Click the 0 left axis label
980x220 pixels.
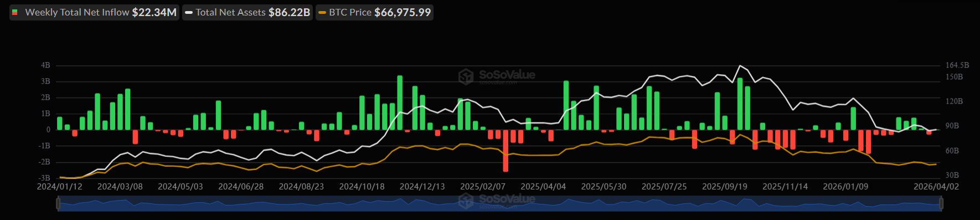click(48, 130)
